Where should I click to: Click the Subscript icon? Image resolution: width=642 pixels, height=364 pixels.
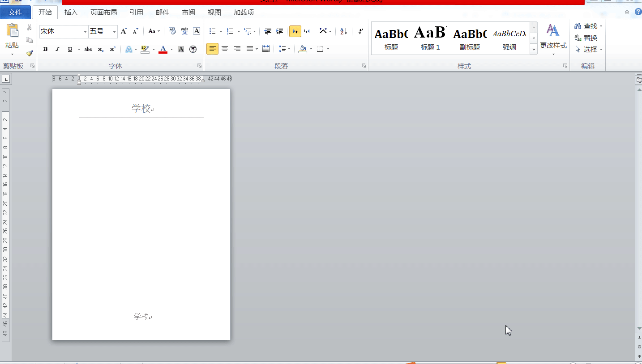click(101, 49)
